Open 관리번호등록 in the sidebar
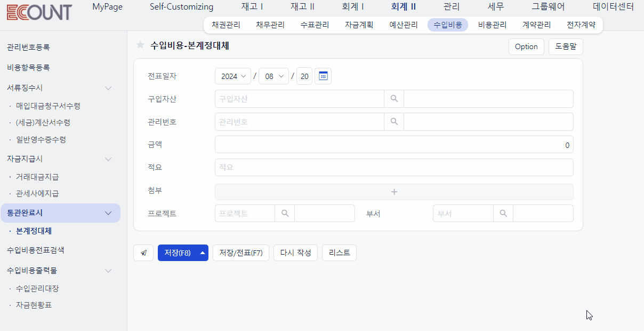Screen dimensions: 644x331 [28, 48]
